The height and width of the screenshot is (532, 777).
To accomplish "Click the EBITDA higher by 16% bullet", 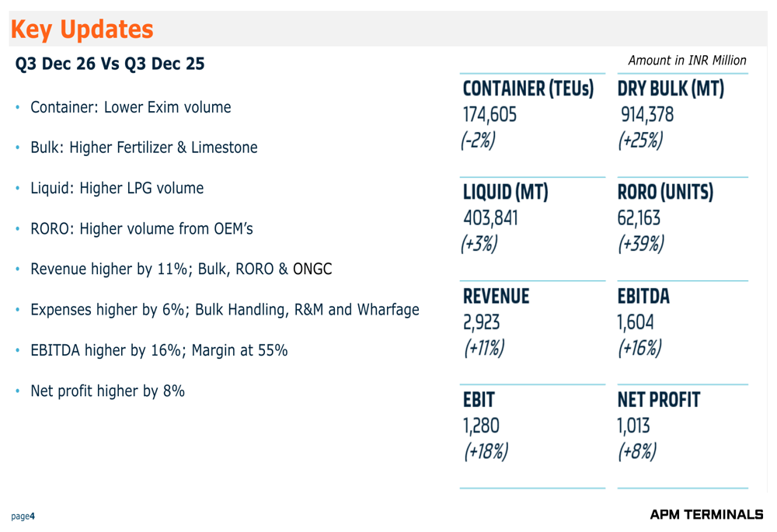I will [159, 350].
